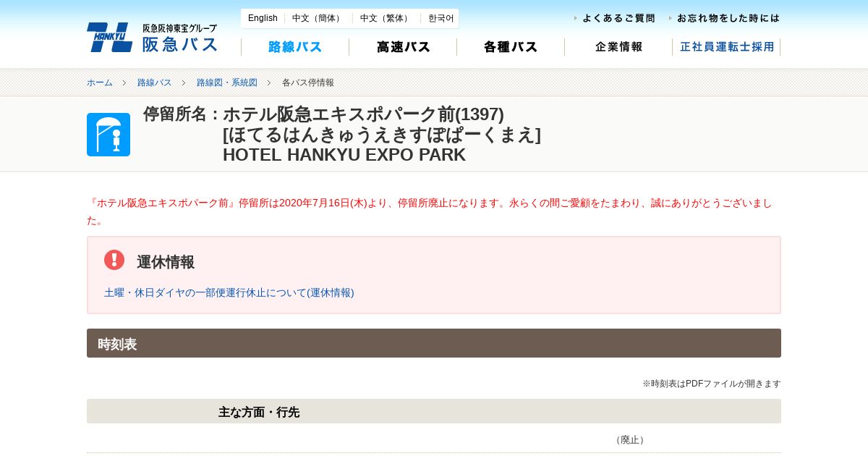868x456 pixels.
Task: Open the 高速バス navigation menu
Action: point(403,47)
